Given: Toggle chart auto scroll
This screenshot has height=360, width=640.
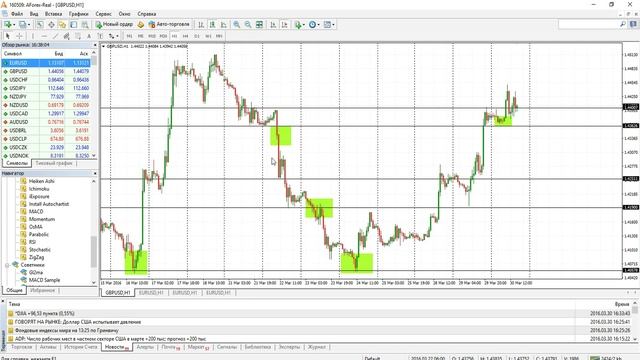Looking at the screenshot, I should coord(273,25).
